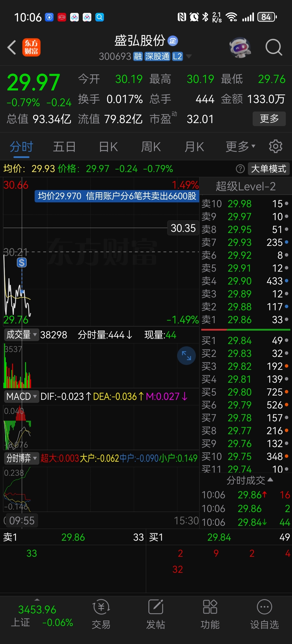Switch to the 日K tab
Viewport: 292px width, 644px height.
click(108, 147)
